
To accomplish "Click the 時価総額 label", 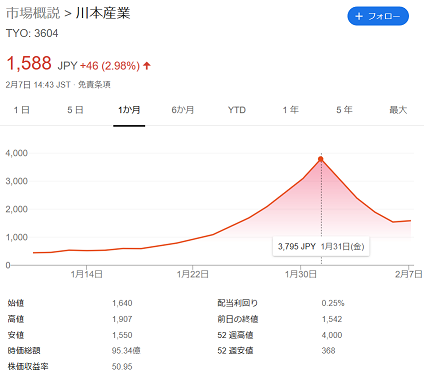I will [x=24, y=351].
